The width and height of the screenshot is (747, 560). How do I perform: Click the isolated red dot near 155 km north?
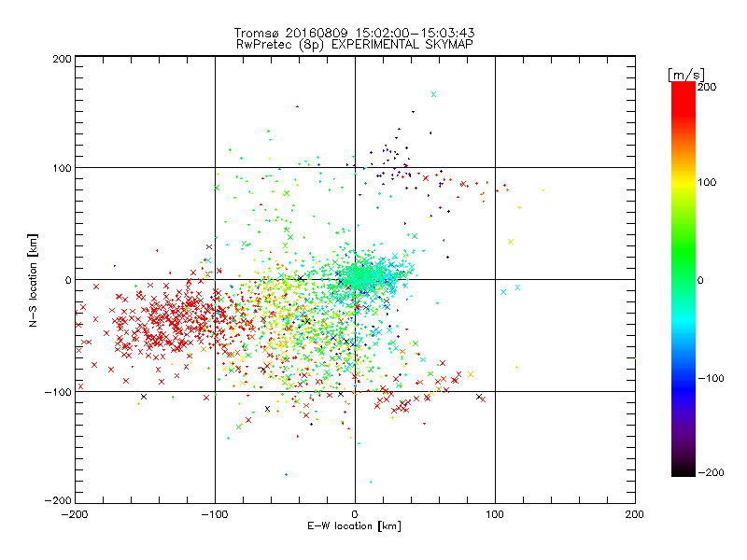click(x=297, y=106)
